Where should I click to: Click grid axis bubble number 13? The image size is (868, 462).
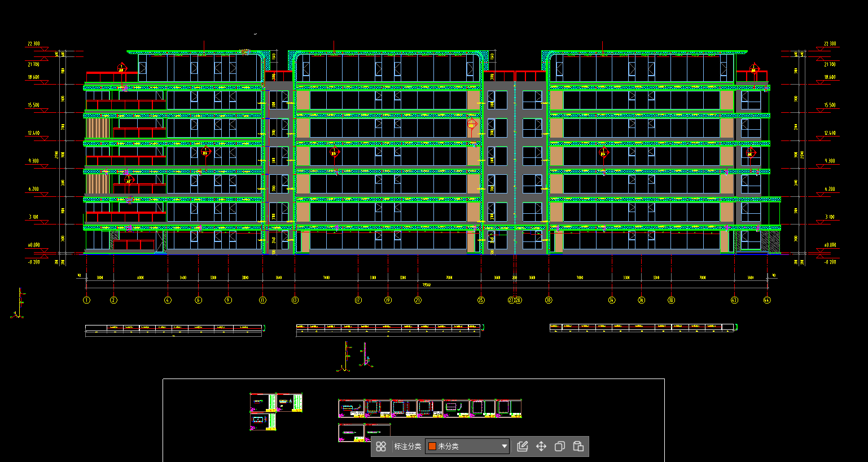[x=295, y=300]
